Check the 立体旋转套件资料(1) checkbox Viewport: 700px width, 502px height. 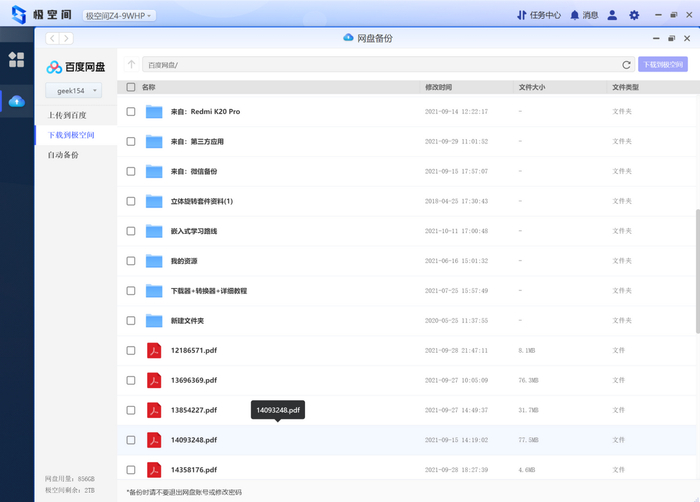(x=131, y=201)
